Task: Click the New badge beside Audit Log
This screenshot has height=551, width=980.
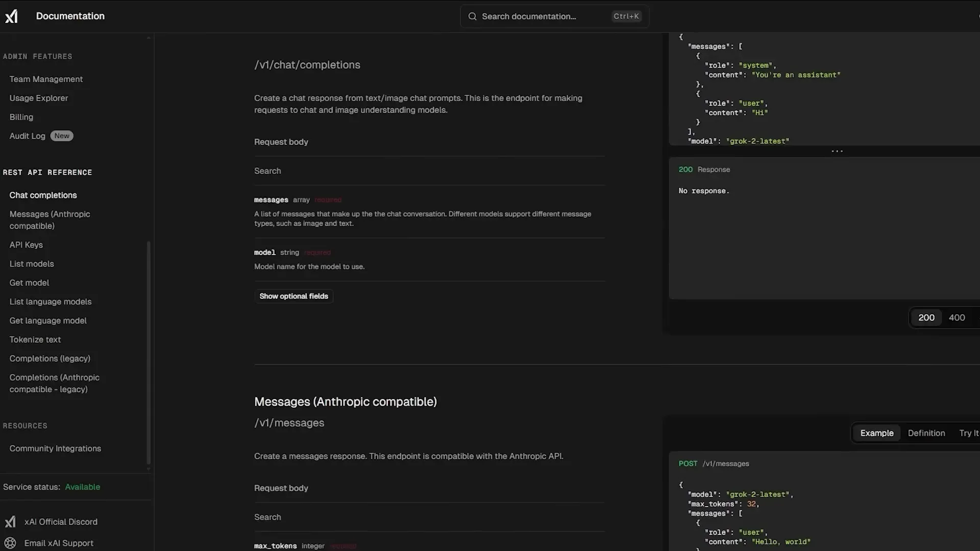Action: (62, 136)
